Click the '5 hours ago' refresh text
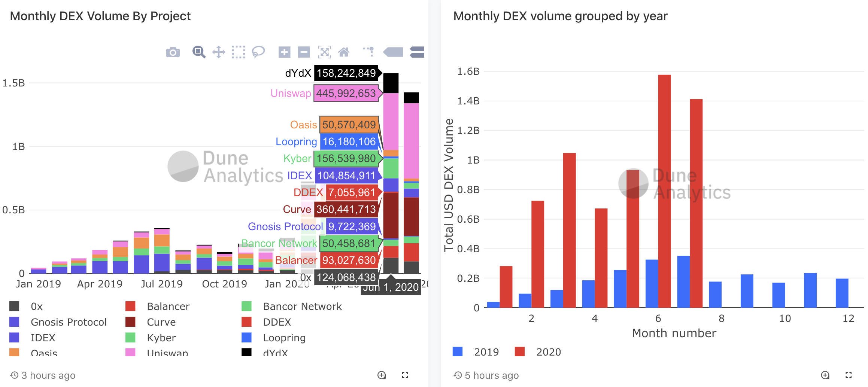 (x=492, y=375)
